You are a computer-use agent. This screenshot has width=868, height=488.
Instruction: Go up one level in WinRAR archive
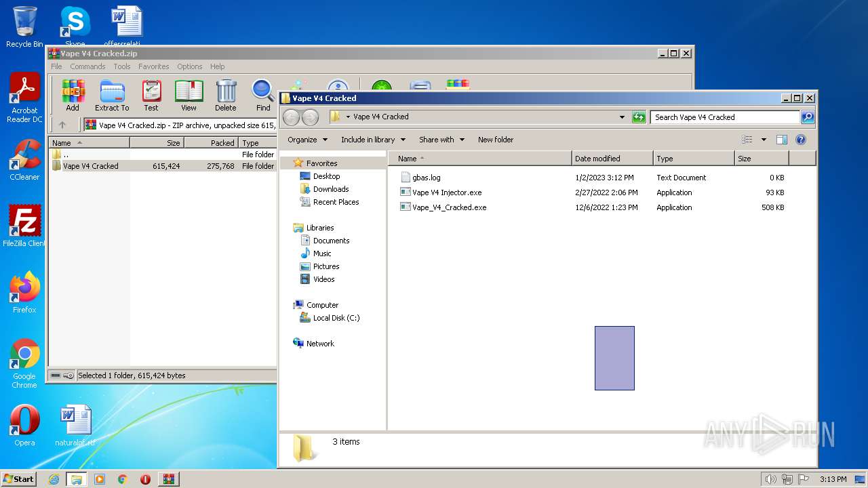(62, 125)
